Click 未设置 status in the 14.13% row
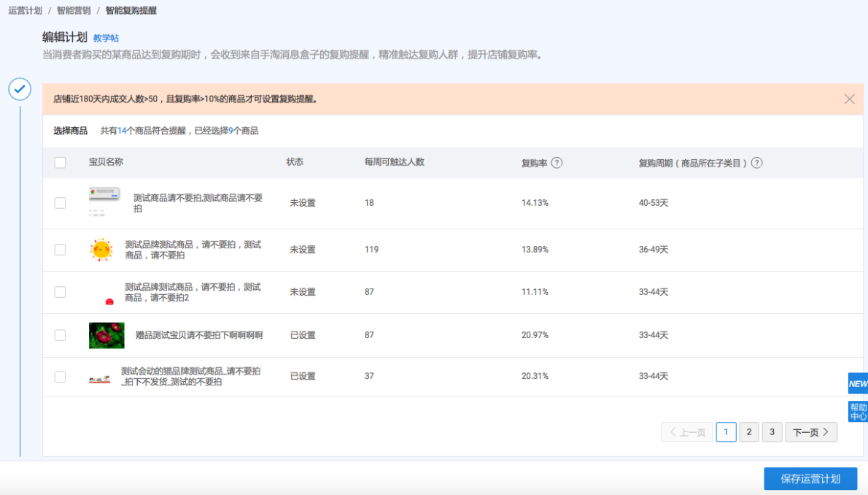This screenshot has height=495, width=868. coord(303,203)
